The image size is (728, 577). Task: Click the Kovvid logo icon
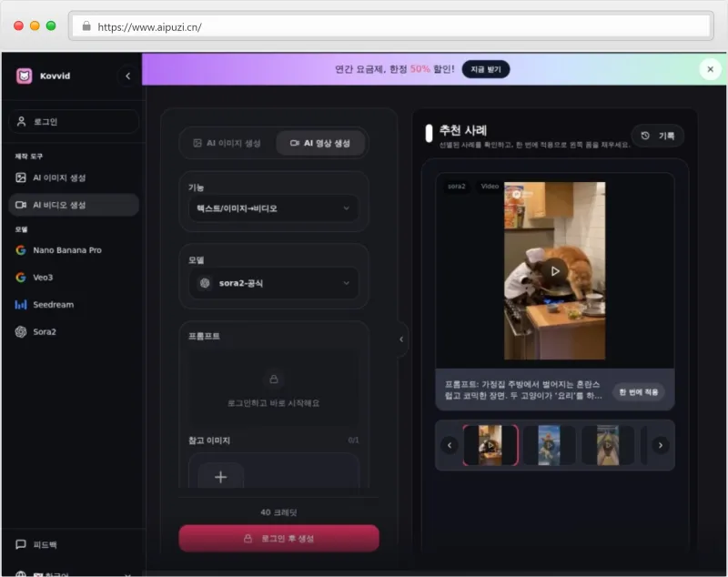point(25,76)
